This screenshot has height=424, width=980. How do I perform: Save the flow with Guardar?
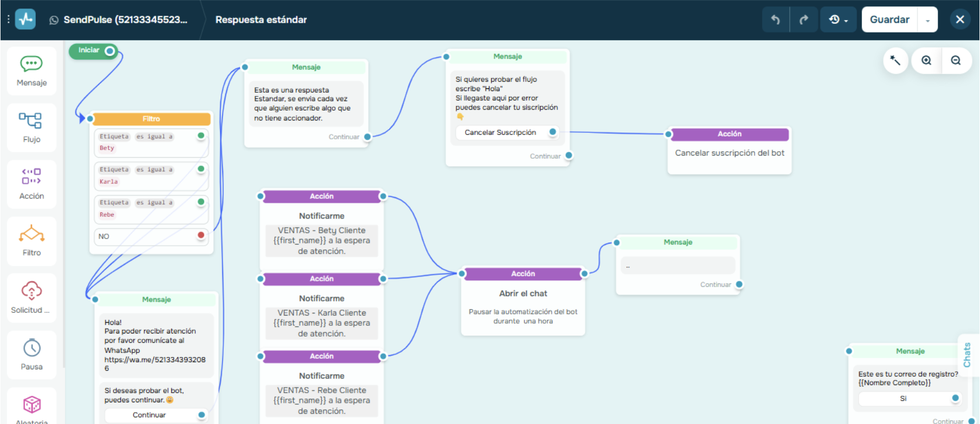click(x=889, y=20)
